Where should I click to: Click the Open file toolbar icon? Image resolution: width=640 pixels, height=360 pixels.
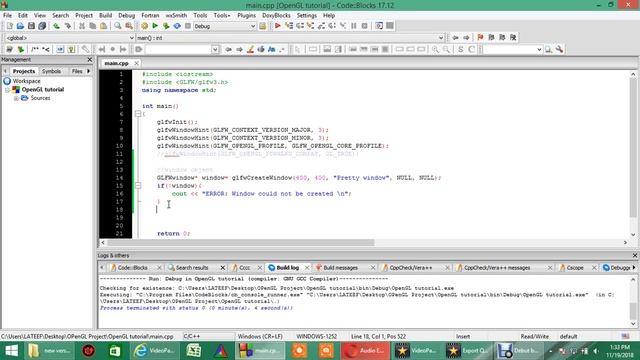coord(20,26)
